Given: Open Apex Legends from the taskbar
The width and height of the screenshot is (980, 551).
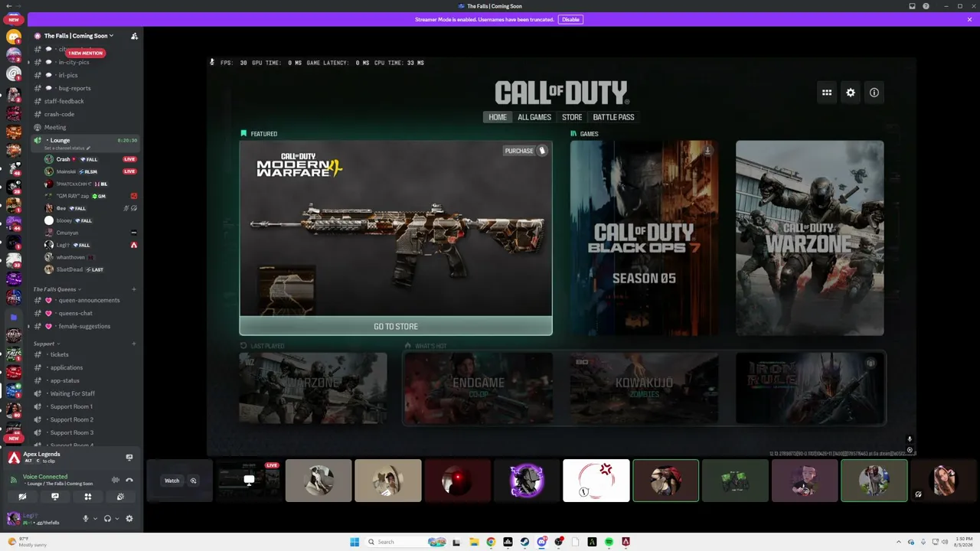Looking at the screenshot, I should [626, 542].
